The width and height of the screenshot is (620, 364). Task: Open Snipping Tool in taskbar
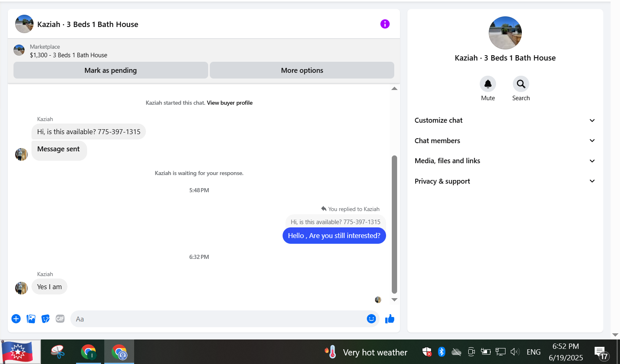pyautogui.click(x=58, y=352)
